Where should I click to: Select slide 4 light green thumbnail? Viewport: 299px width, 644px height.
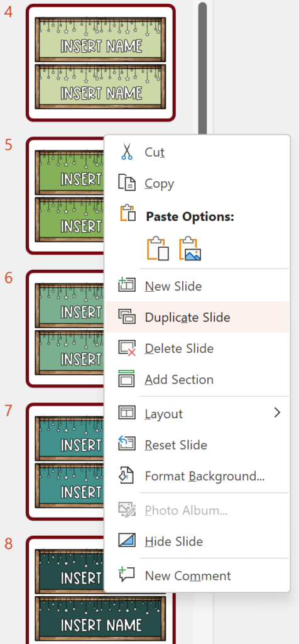coord(101,63)
